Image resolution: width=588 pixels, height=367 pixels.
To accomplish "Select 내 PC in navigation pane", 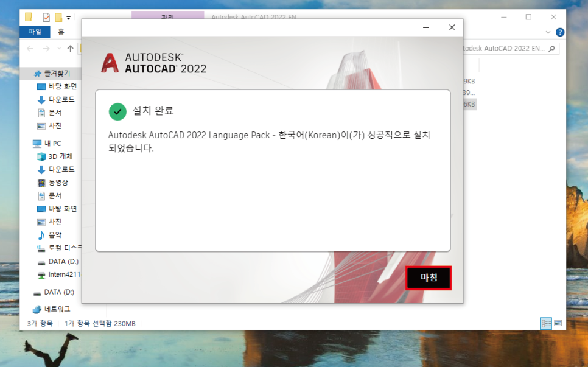I will coord(47,143).
